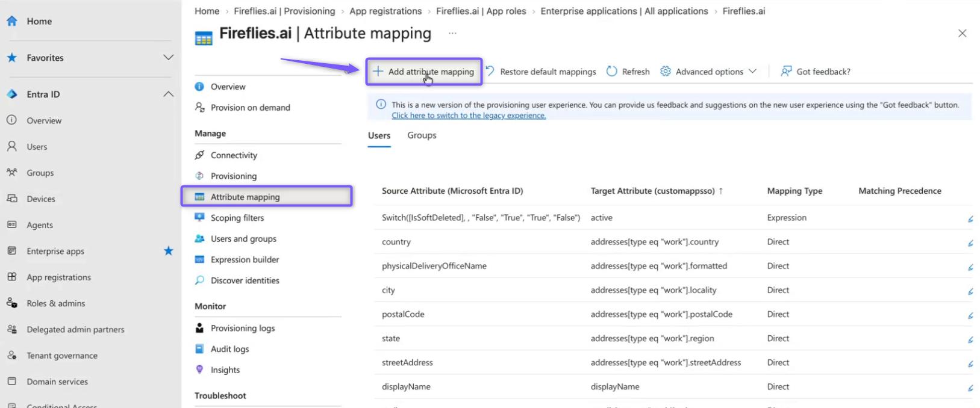Open Agents via its sidebar icon
This screenshot has height=408, width=980.
point(11,224)
